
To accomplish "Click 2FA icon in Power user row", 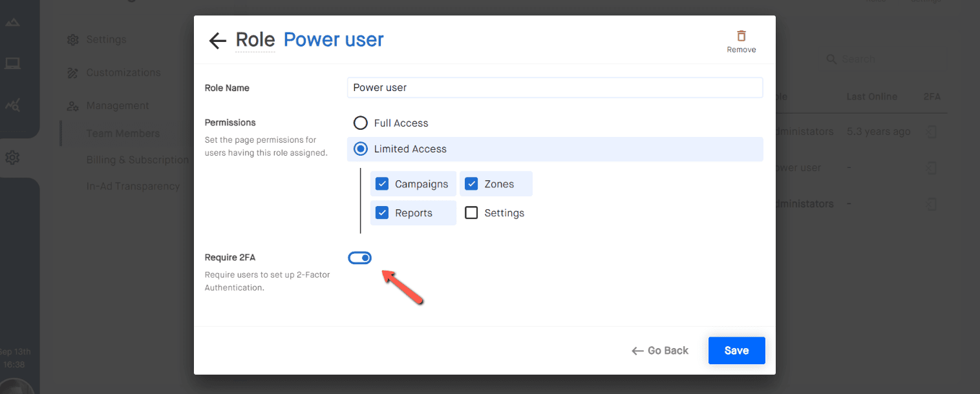I will [931, 168].
